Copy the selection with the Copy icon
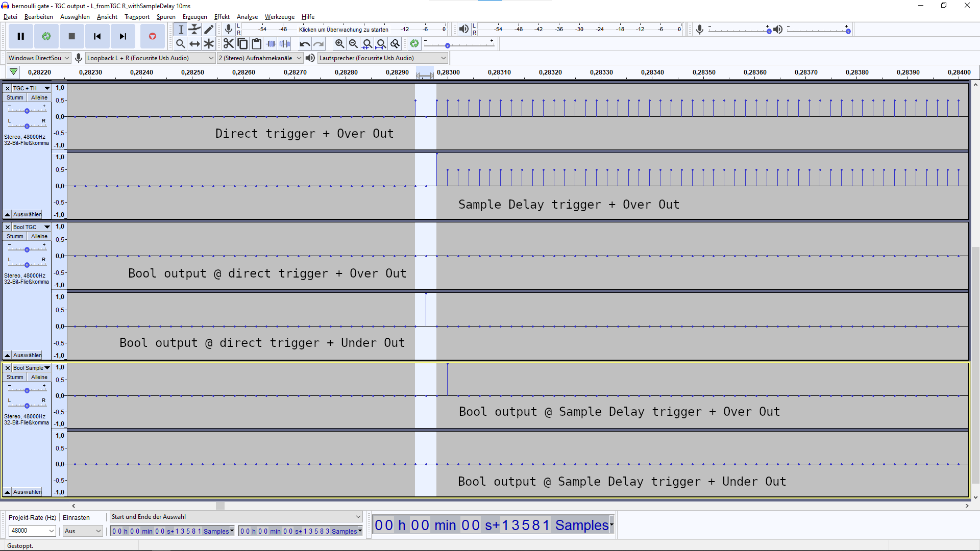 [x=243, y=43]
